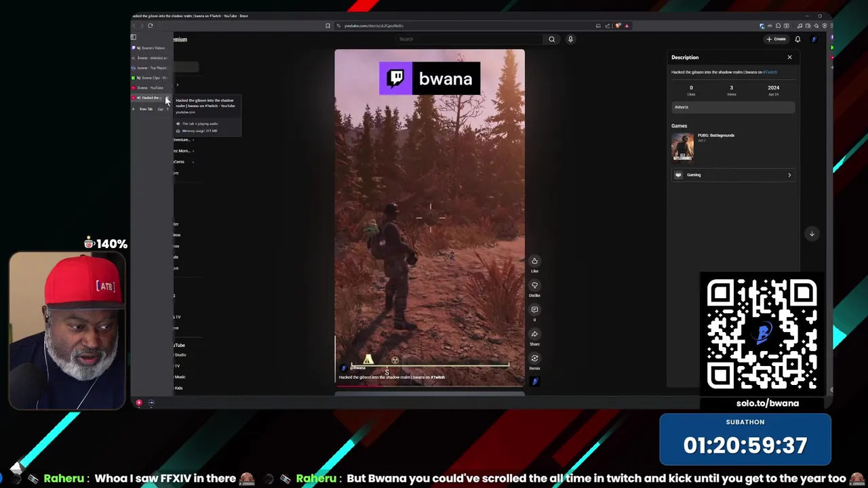This screenshot has height=488, width=868.
Task: Expand the Adventure subscription sidebar entry
Action: [x=183, y=140]
